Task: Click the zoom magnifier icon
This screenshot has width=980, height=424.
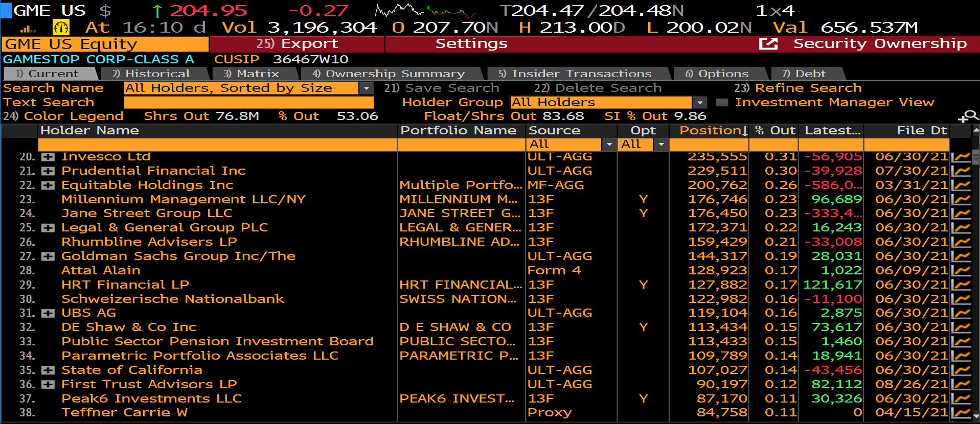Action: click(x=968, y=117)
